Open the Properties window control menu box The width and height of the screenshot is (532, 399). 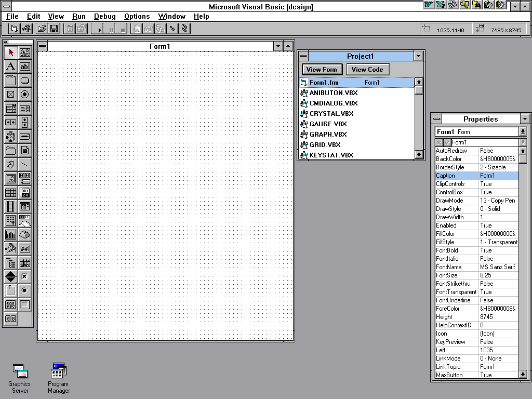click(437, 119)
